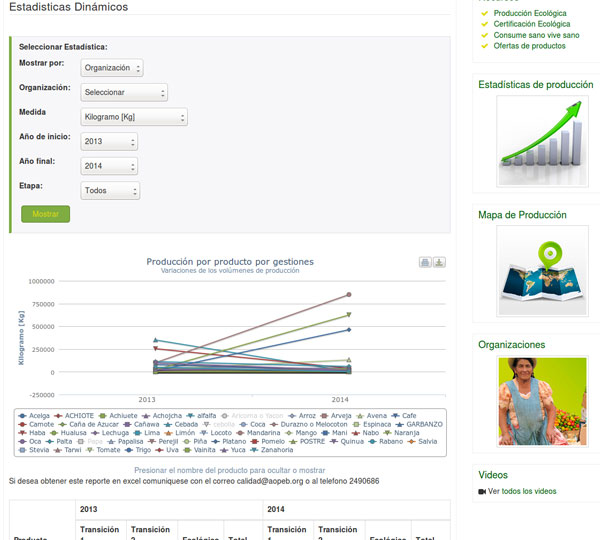Click the 2014 table column header
This screenshot has height=540, width=600.
pos(357,509)
